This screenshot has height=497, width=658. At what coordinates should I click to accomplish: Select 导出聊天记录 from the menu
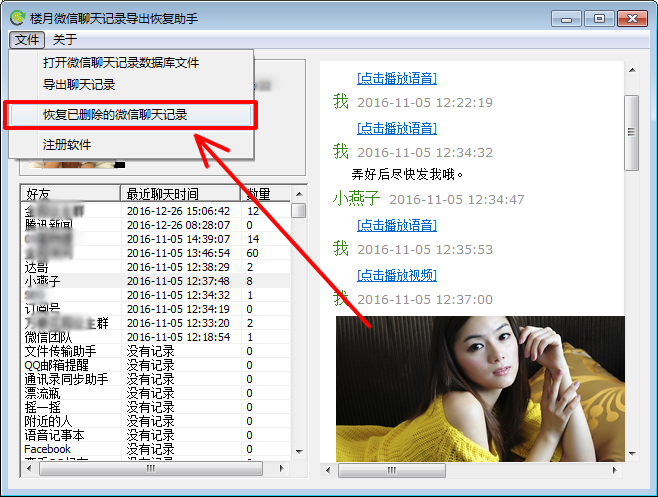pos(79,85)
